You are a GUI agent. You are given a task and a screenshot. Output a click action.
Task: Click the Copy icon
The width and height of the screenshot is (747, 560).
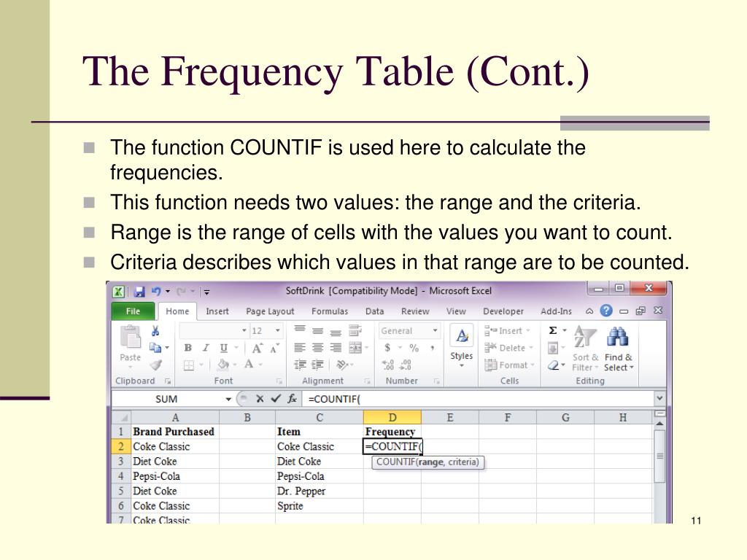(x=155, y=348)
